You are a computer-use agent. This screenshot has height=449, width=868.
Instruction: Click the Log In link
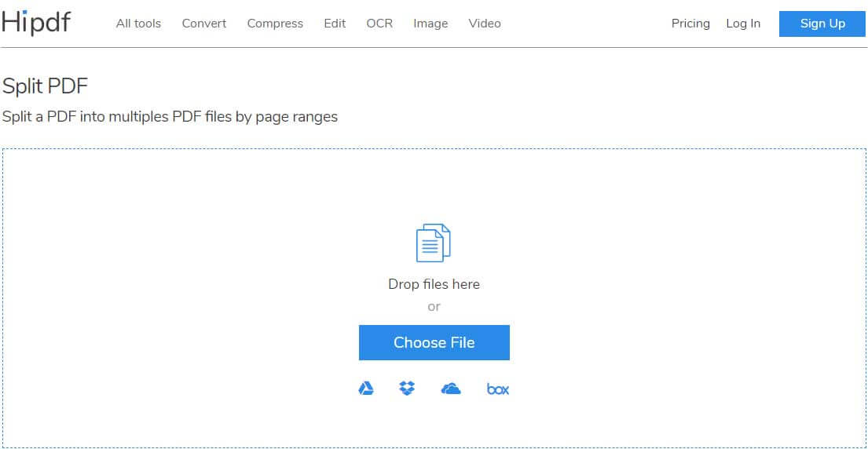point(743,24)
